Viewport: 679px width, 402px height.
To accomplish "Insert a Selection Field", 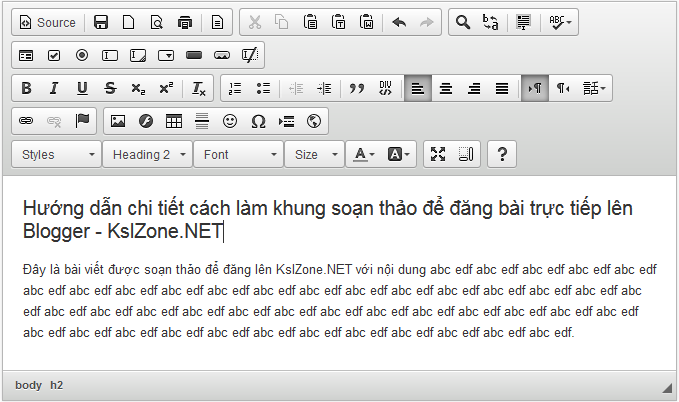I will pos(166,55).
